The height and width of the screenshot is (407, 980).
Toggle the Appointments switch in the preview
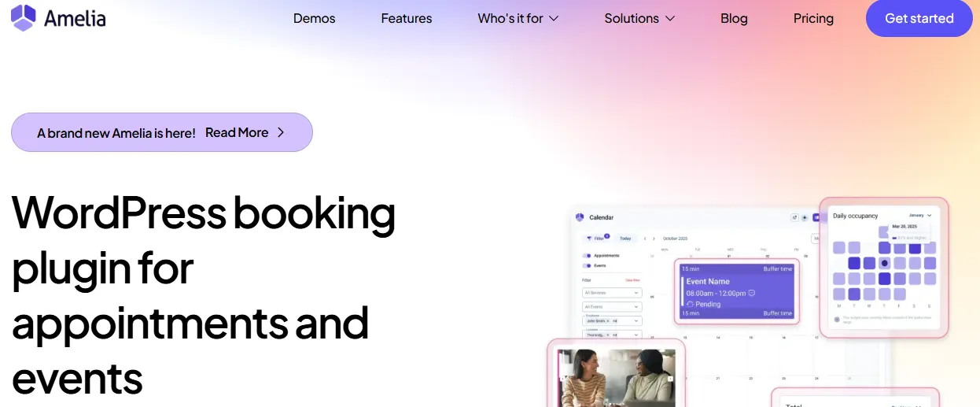point(587,256)
